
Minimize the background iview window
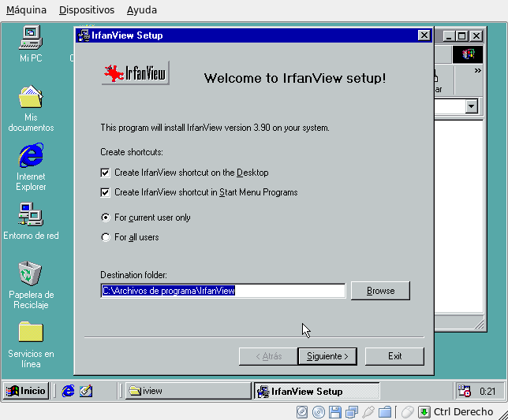[449, 35]
